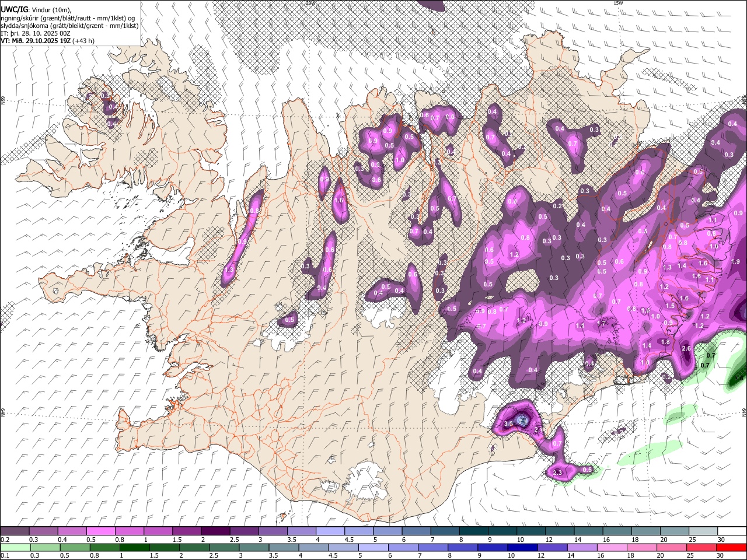The height and width of the screenshot is (560, 747).
Task: Click the UWC/IG title in the header
Action: (13, 9)
